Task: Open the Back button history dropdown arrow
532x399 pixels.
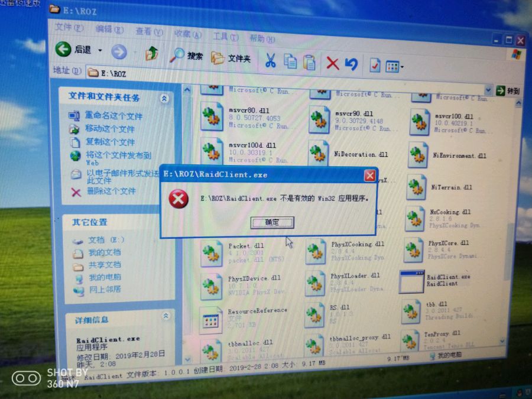Action: [100, 51]
